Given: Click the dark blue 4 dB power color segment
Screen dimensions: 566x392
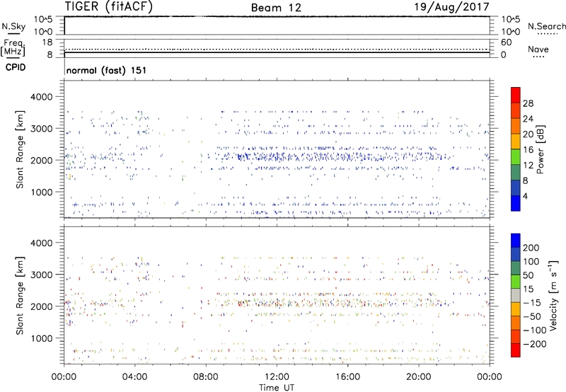Looking at the screenshot, I should click(516, 203).
